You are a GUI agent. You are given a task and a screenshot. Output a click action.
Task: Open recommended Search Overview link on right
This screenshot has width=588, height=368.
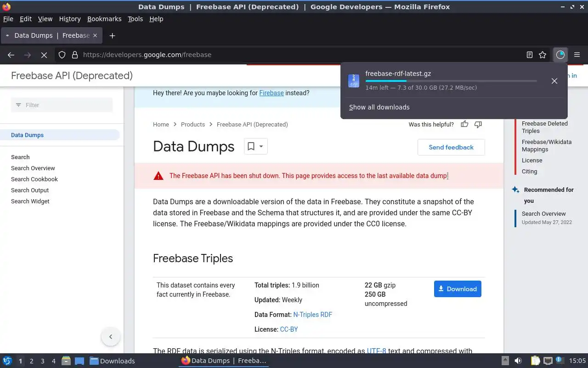(x=544, y=213)
